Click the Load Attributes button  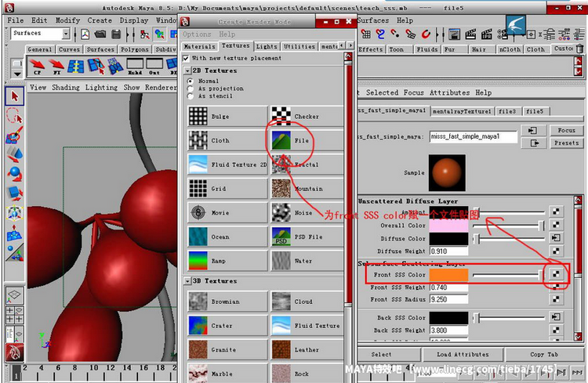463,355
